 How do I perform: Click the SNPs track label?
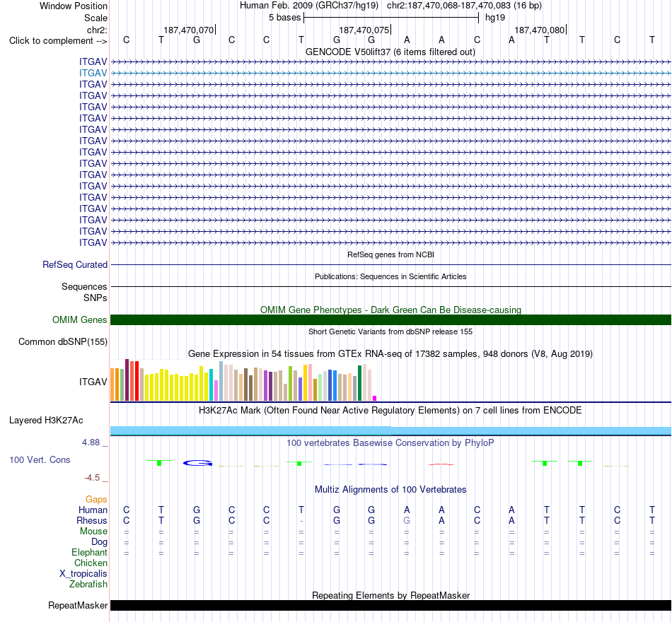(x=95, y=298)
